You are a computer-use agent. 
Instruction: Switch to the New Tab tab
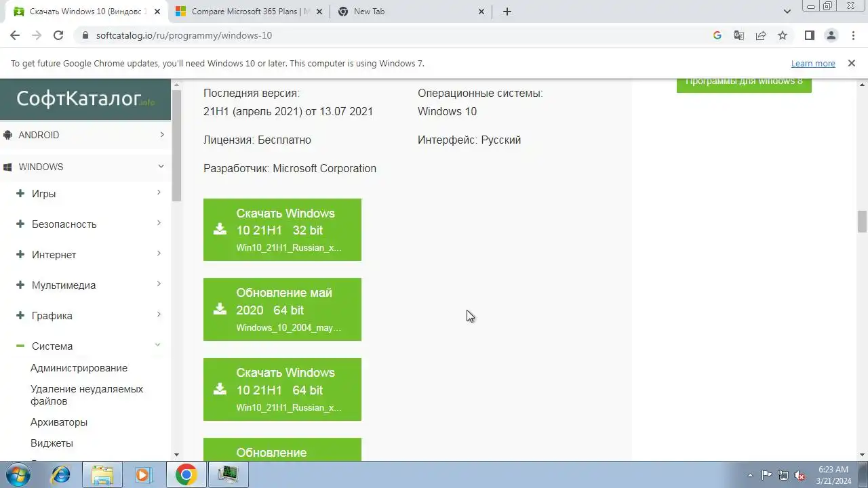tap(412, 12)
